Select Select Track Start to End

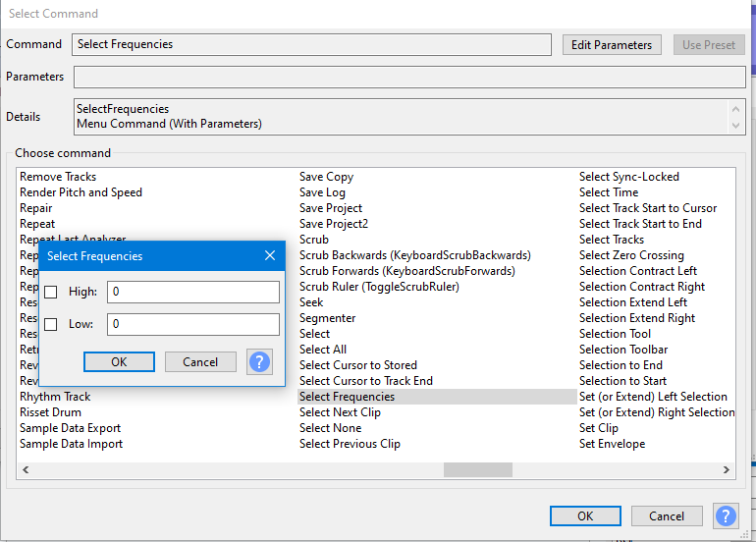click(x=640, y=224)
